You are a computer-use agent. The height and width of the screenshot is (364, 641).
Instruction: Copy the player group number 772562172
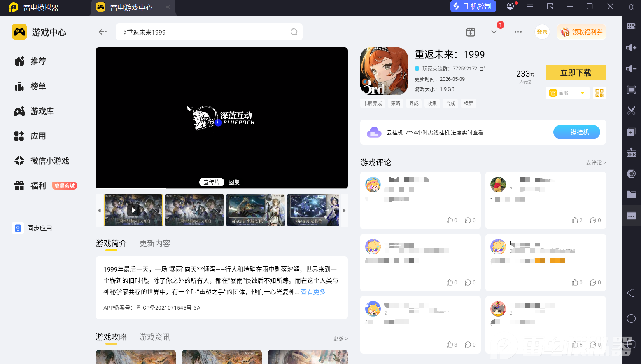[482, 68]
